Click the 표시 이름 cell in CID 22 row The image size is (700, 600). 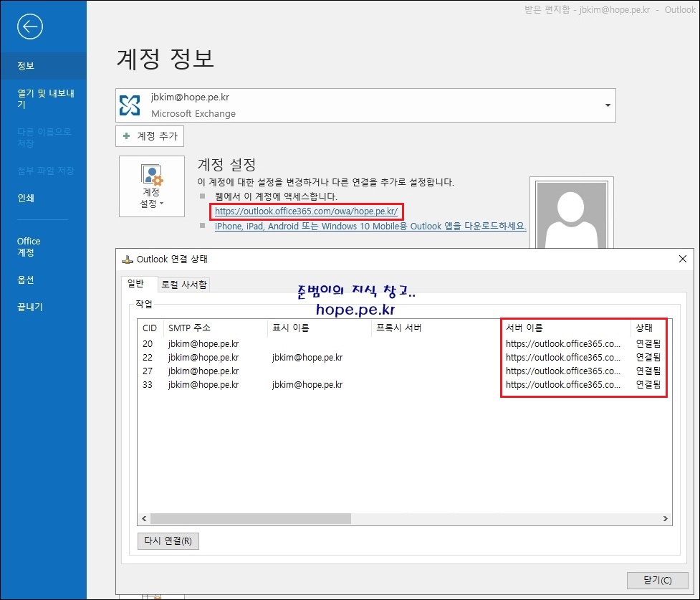click(x=307, y=358)
